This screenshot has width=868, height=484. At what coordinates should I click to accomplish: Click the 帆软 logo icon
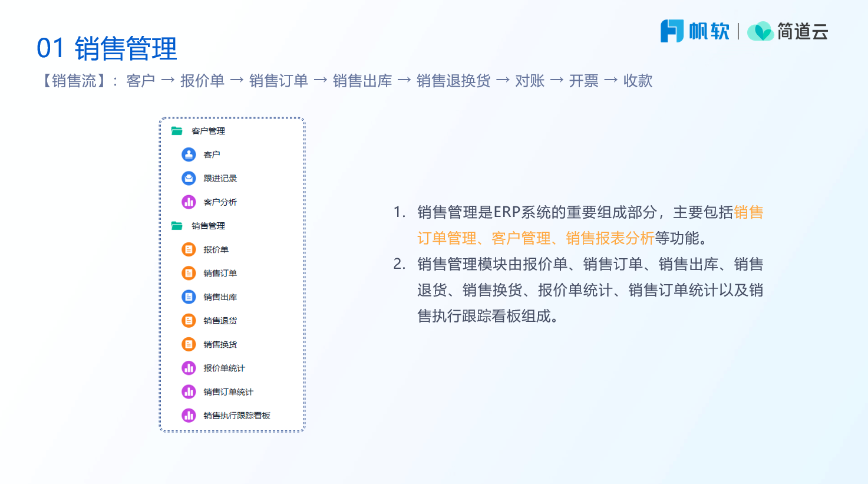pos(672,31)
